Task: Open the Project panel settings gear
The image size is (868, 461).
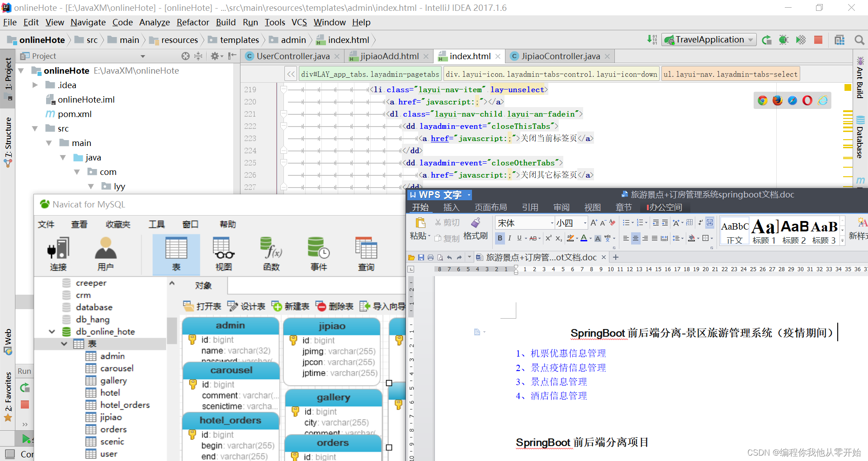Action: pos(215,56)
